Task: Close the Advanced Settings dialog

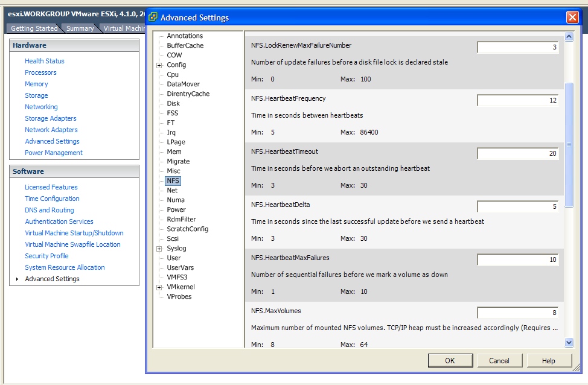Action: pyautogui.click(x=572, y=17)
